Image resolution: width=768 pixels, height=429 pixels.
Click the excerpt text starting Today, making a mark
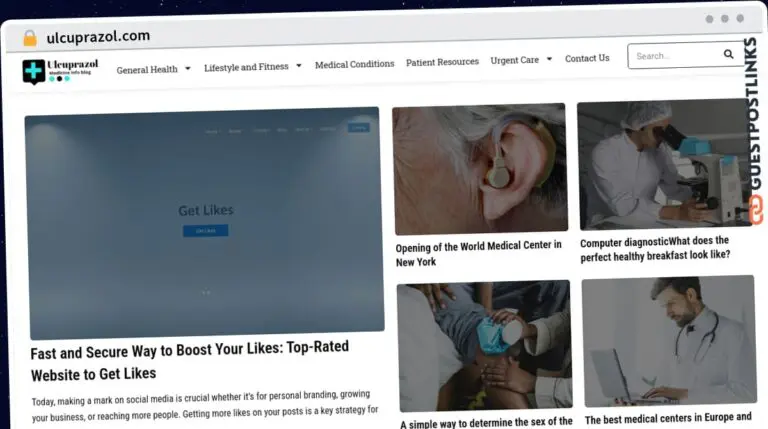(205, 406)
